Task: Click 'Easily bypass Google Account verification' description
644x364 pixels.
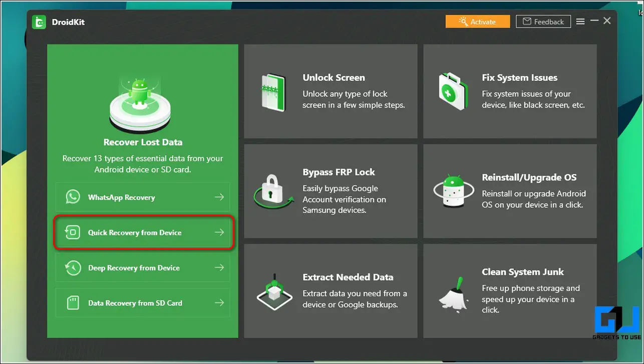Action: coord(345,199)
